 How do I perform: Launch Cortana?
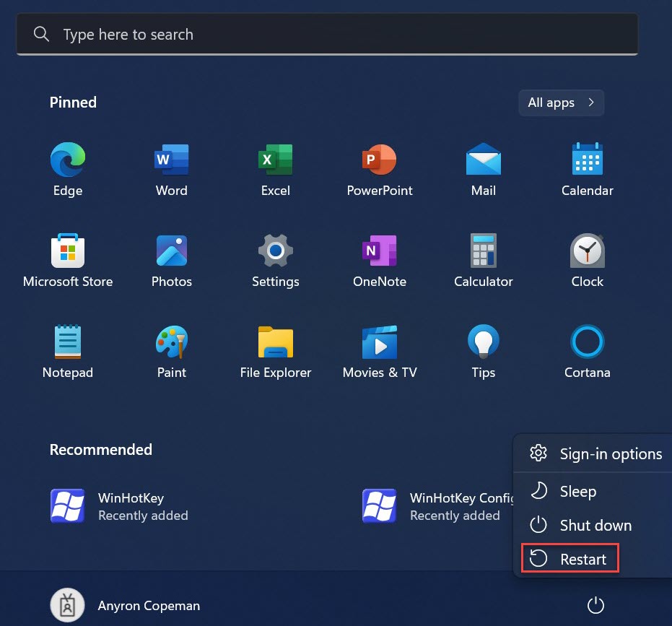pos(587,351)
